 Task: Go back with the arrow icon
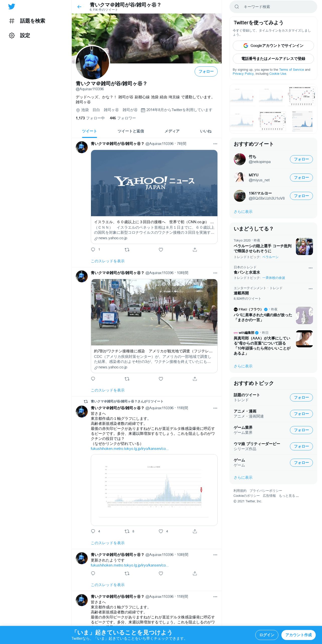(x=79, y=7)
